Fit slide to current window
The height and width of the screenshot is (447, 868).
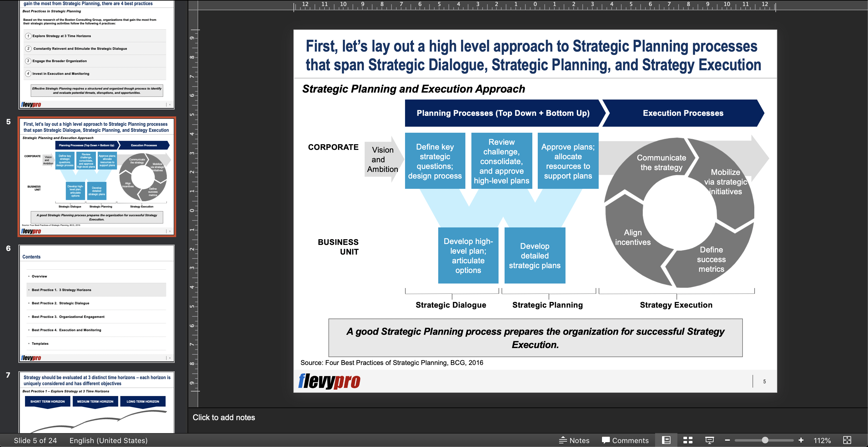(x=847, y=440)
